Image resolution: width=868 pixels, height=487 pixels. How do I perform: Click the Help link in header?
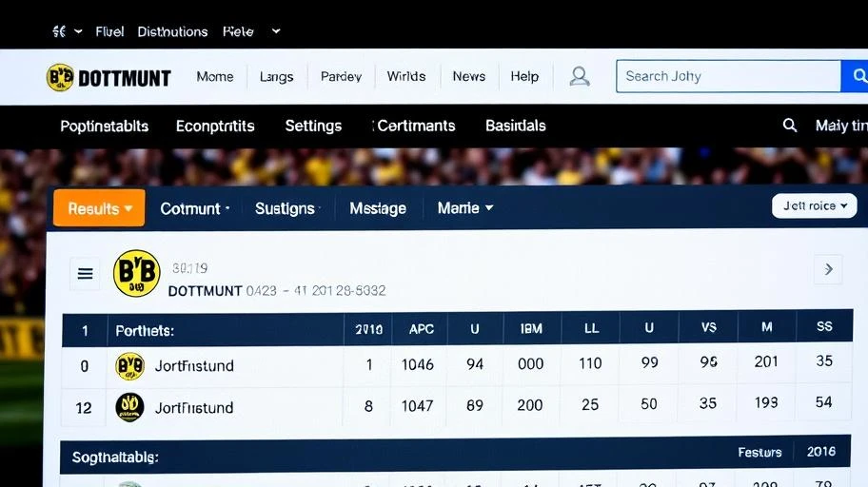[x=524, y=77]
